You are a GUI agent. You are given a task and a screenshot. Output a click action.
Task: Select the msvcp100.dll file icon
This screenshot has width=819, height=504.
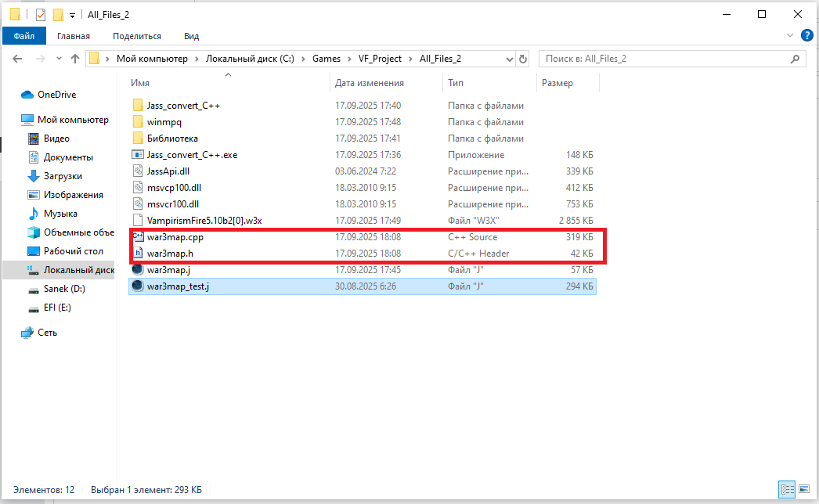click(x=137, y=188)
